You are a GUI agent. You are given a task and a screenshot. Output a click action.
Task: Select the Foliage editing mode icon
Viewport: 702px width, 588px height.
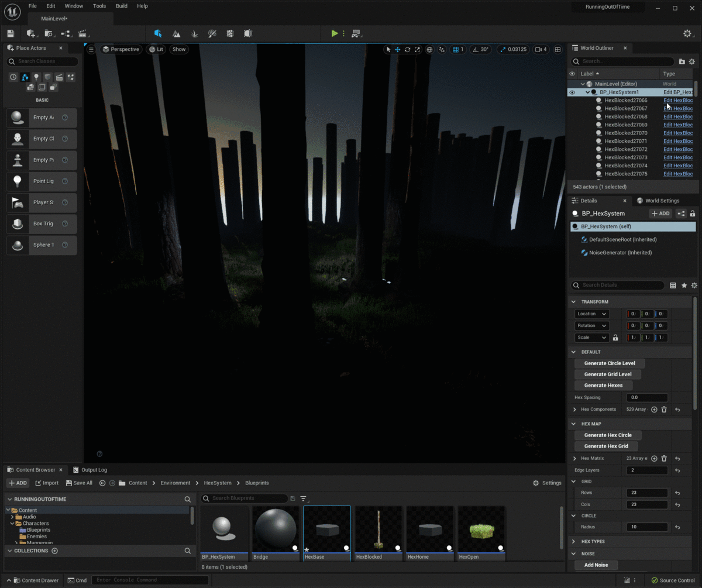[x=194, y=33]
